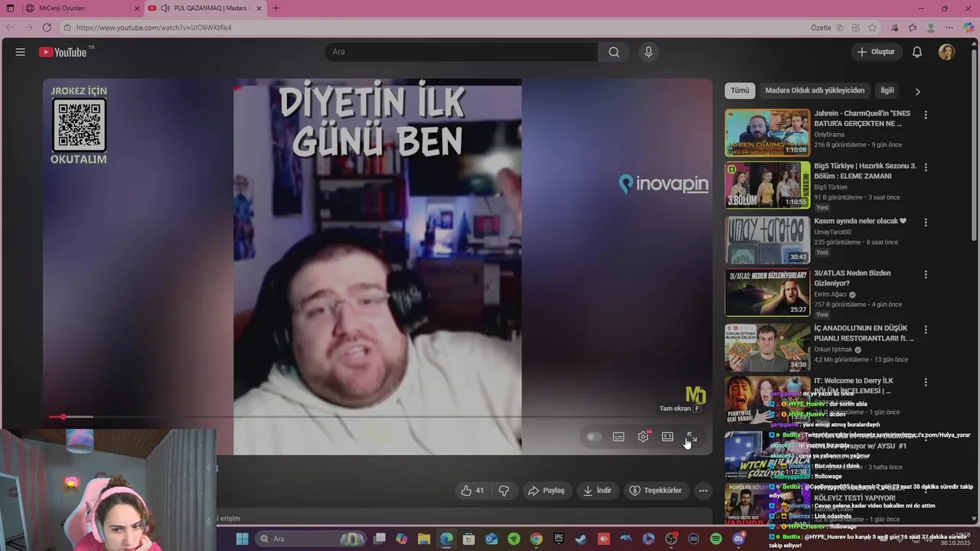
Task: Open Google Chrome from the taskbar
Action: (x=537, y=539)
